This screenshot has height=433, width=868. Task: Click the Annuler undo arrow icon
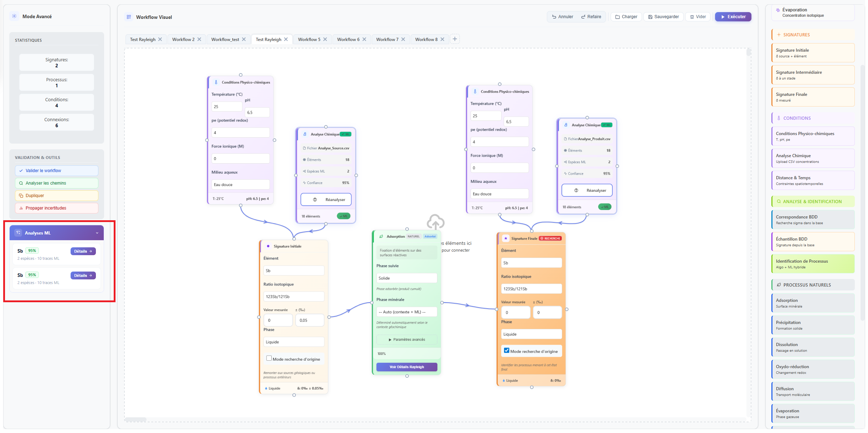click(554, 17)
